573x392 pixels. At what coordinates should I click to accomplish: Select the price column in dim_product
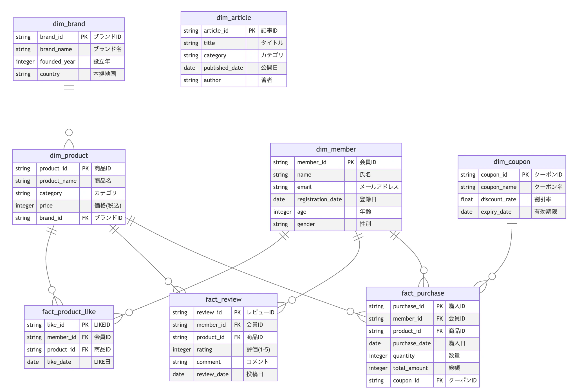58,206
